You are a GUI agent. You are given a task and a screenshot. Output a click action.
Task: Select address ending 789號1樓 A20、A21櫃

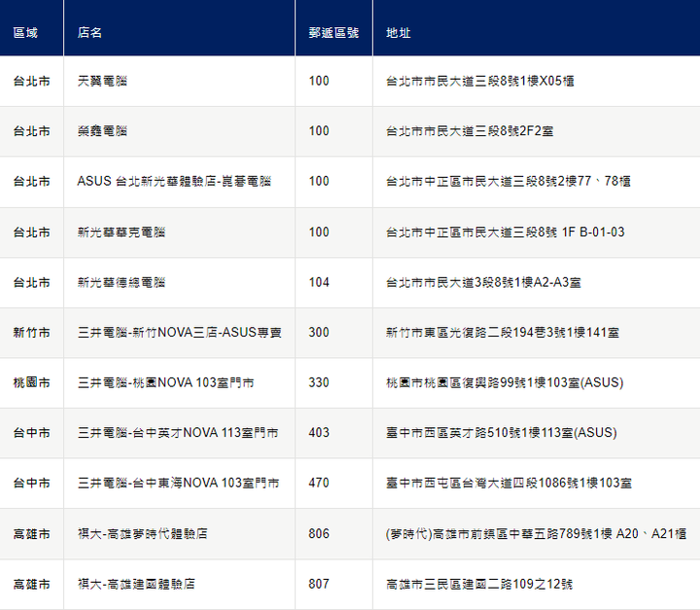tap(536, 533)
